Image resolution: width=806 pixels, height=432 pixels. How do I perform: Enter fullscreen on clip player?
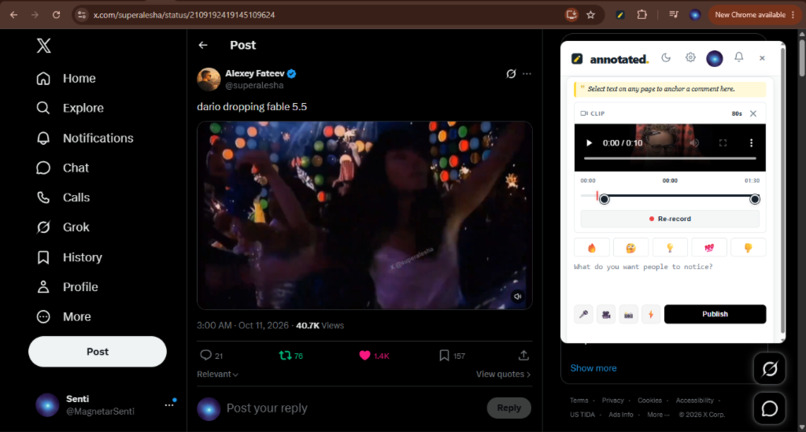(723, 143)
